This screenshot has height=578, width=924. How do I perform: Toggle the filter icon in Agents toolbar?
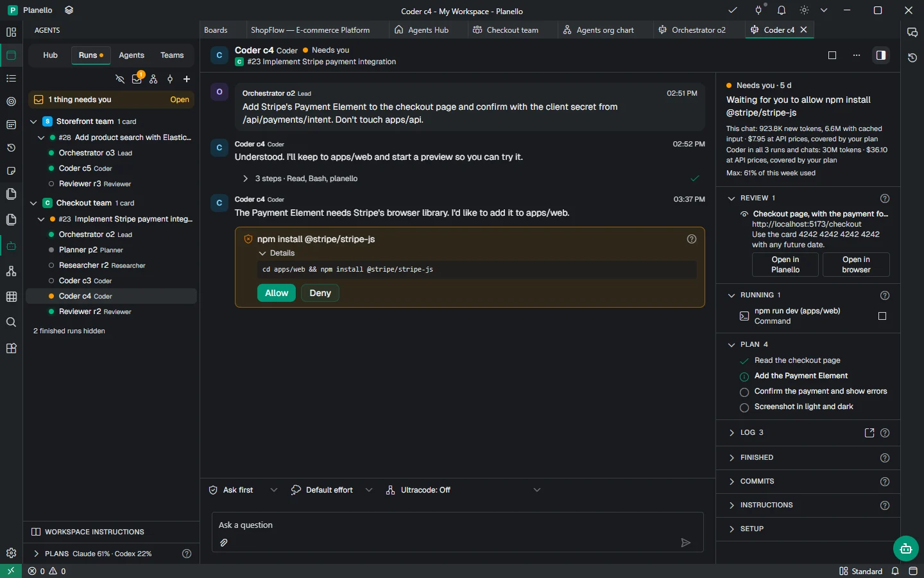click(x=170, y=79)
